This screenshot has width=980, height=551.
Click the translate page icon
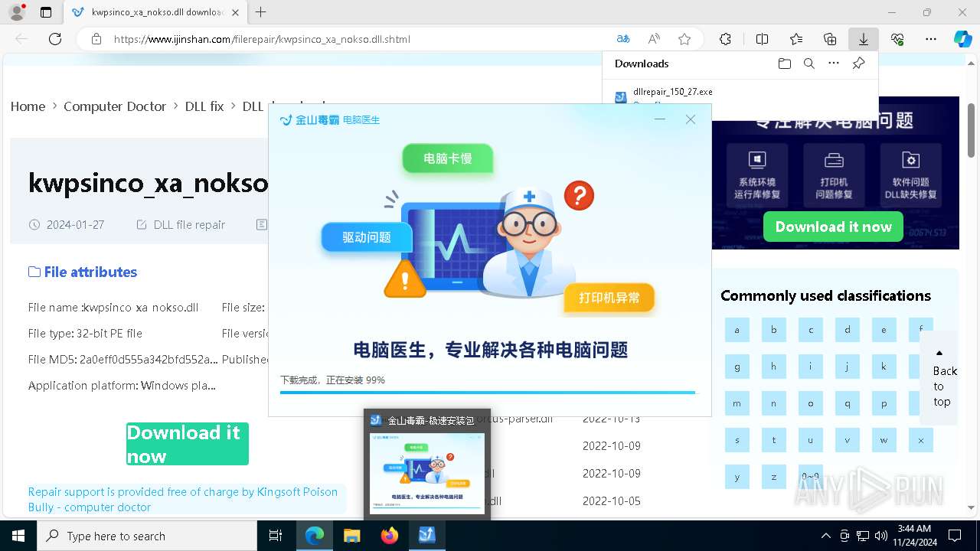coord(623,39)
